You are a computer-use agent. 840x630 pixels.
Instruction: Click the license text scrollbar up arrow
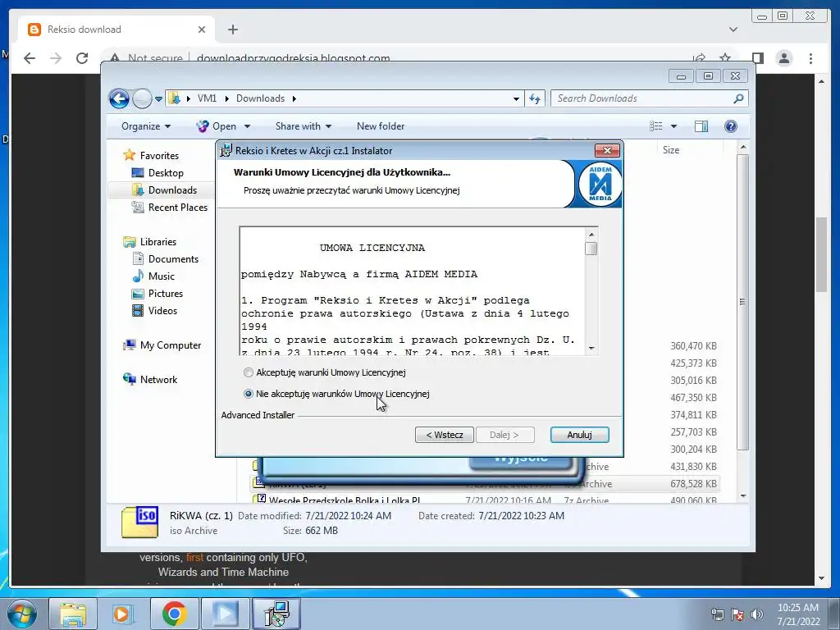coord(591,234)
